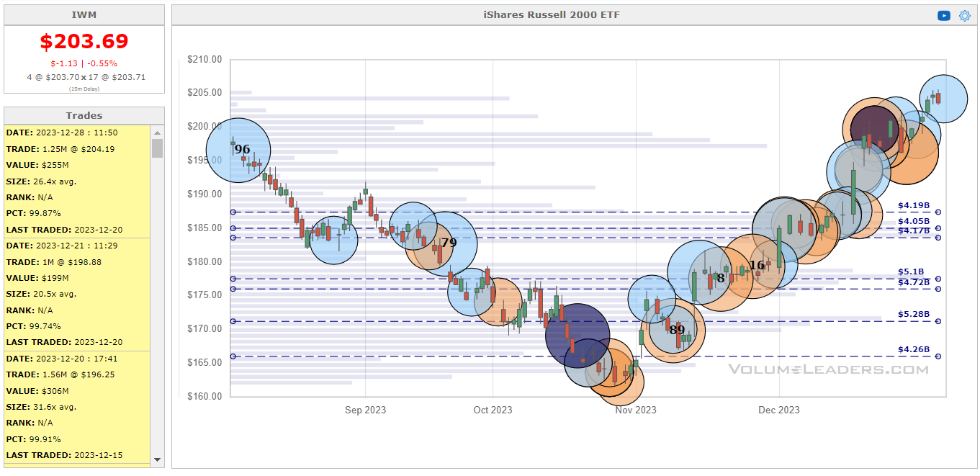Viewport: 980px width, 476px height.
Task: Click PCT: 99.87% row
Action: coord(77,213)
